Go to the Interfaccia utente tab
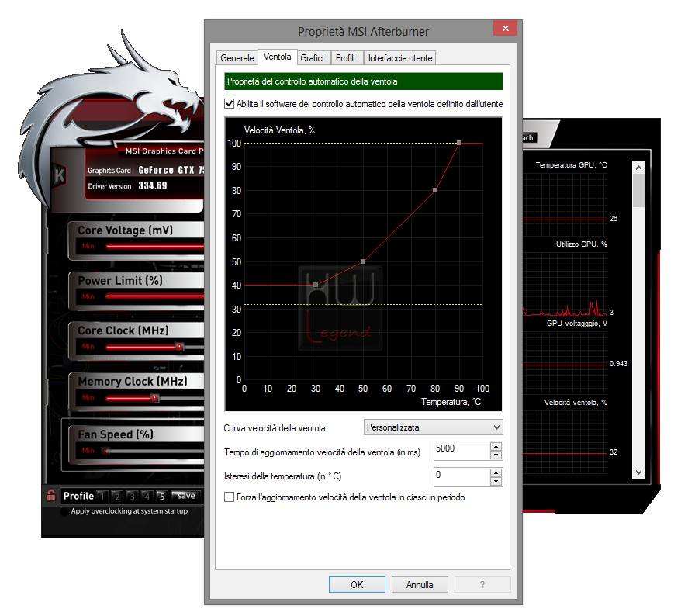681x616 pixels. coord(400,57)
